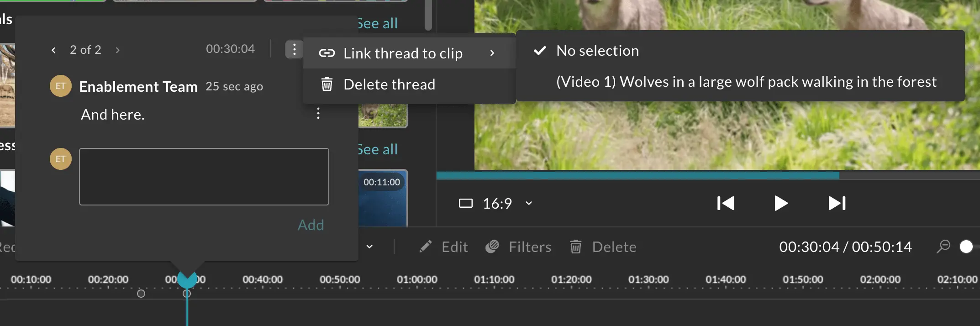Open lower See all link

[x=377, y=149]
